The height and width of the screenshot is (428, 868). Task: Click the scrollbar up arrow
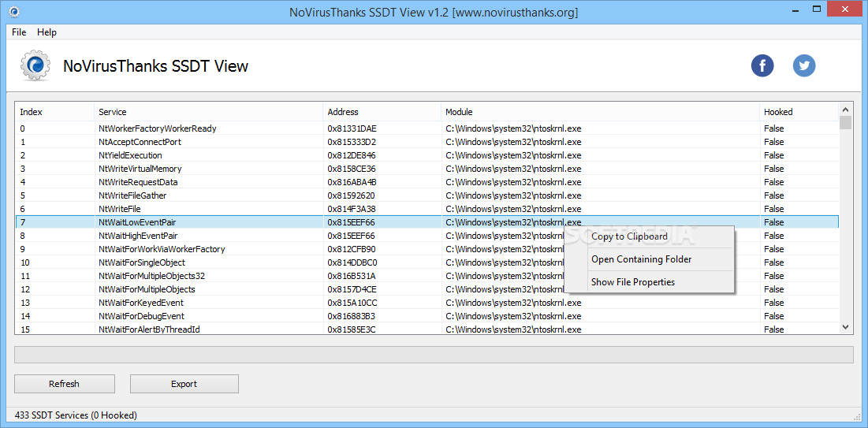[x=845, y=109]
